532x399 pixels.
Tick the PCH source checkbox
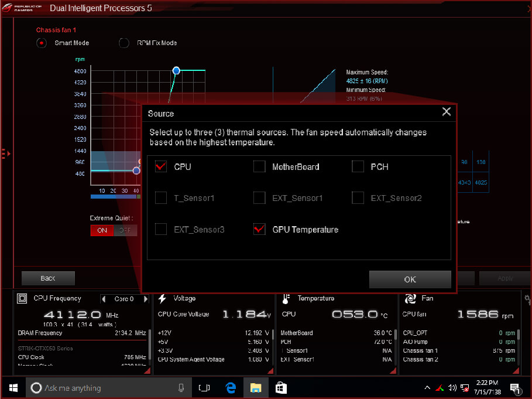pos(358,166)
